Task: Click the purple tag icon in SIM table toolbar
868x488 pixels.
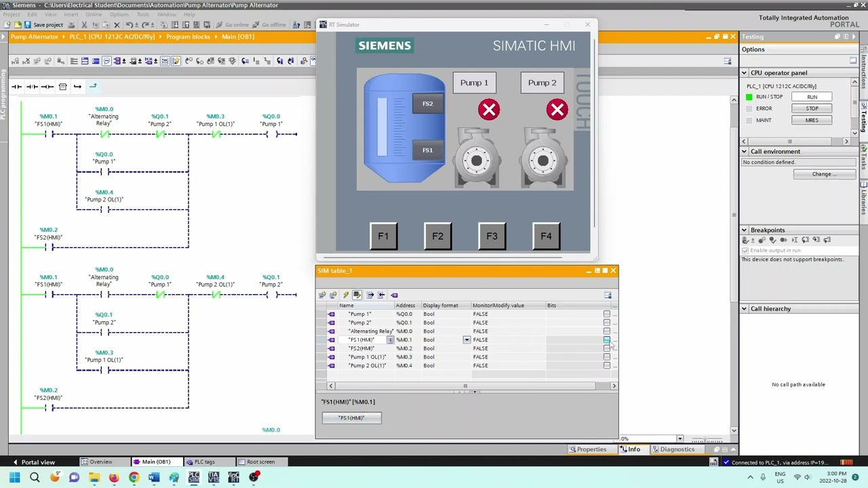Action: point(394,295)
